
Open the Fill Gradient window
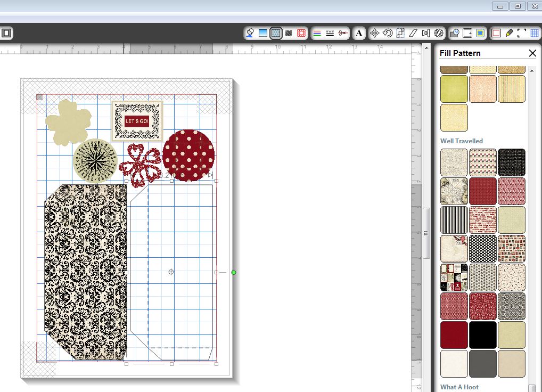pyautogui.click(x=263, y=33)
